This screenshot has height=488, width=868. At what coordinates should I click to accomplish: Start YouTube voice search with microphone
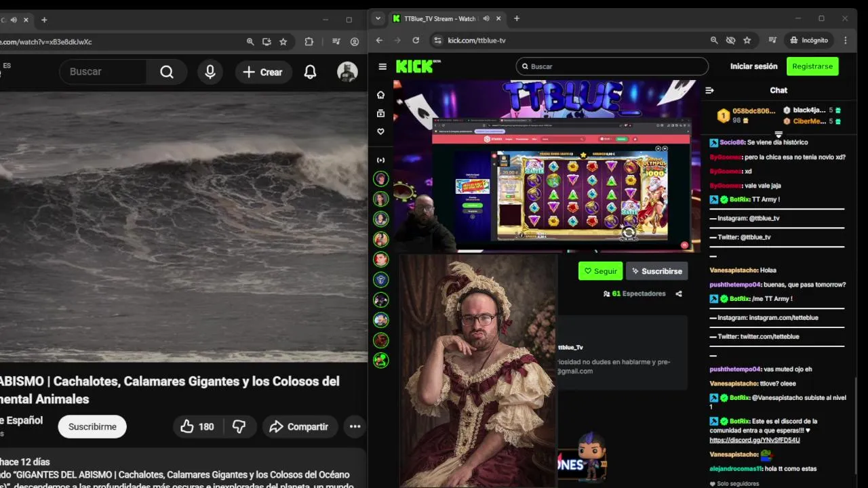coord(210,72)
